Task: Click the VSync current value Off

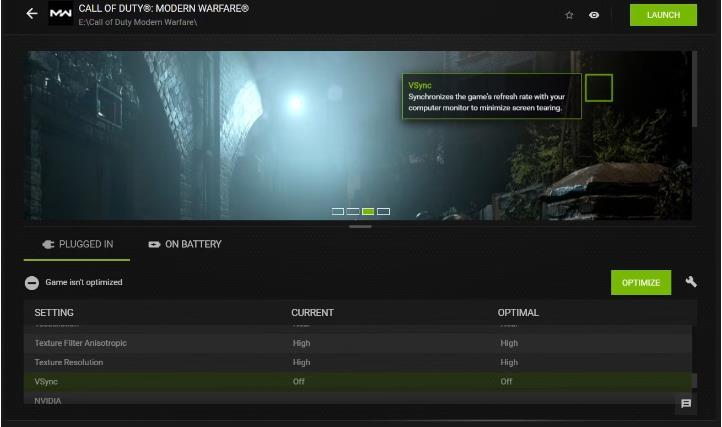Action: point(298,381)
